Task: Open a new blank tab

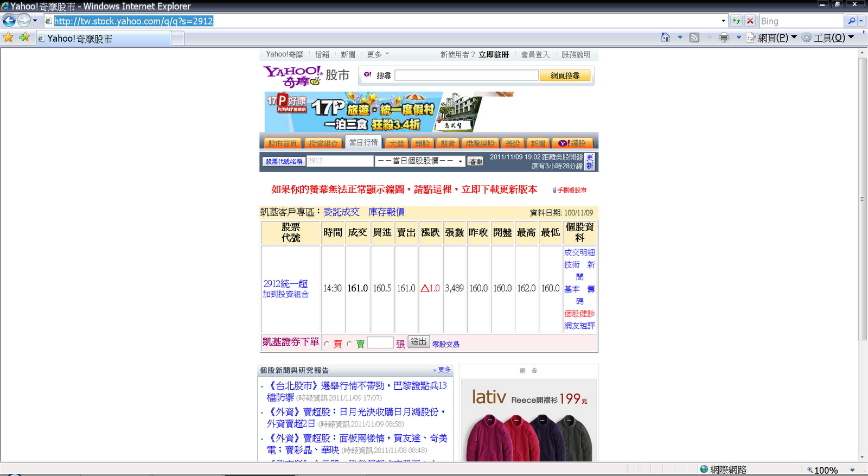Action: 178,39
